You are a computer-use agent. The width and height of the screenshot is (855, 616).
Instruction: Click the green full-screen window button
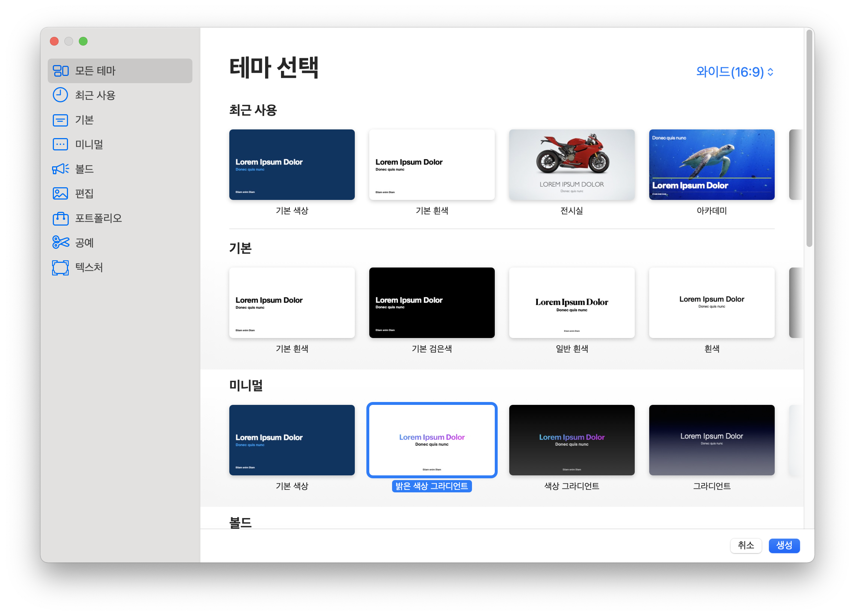click(x=83, y=41)
